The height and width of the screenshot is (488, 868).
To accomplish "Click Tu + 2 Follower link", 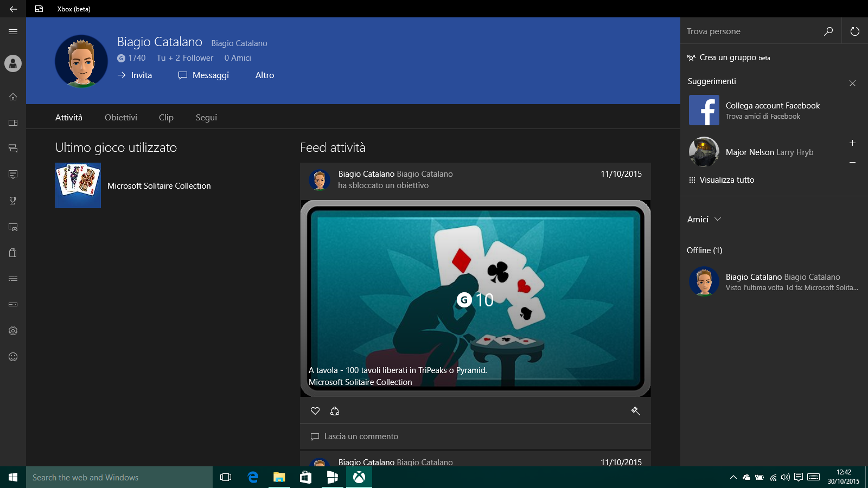I will [185, 58].
